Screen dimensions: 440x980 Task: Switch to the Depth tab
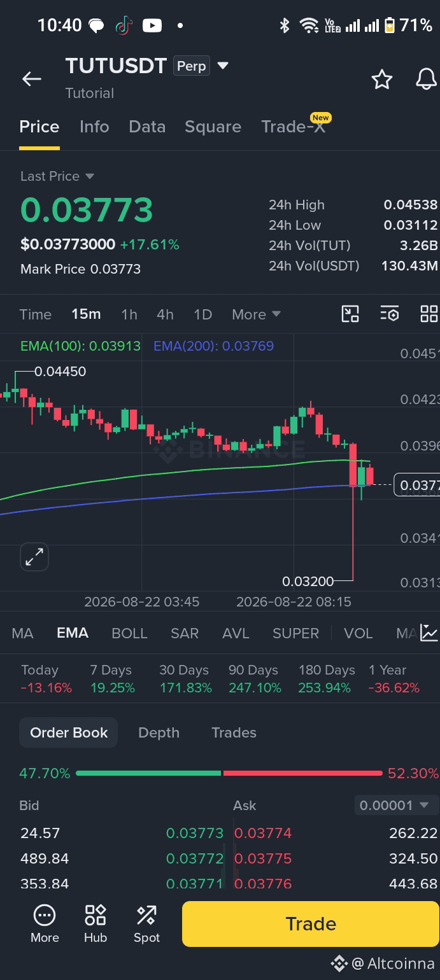(159, 732)
